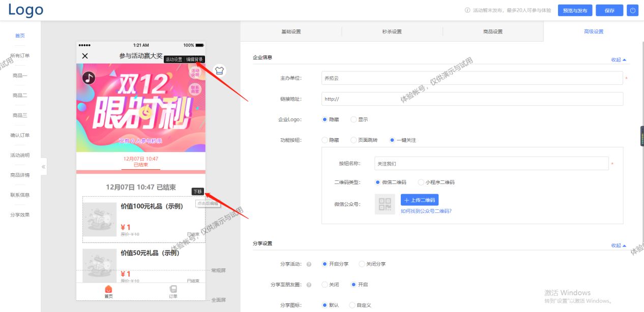Click the X close icon in preview header
Viewport: 644px width, 312px height.
pos(84,56)
